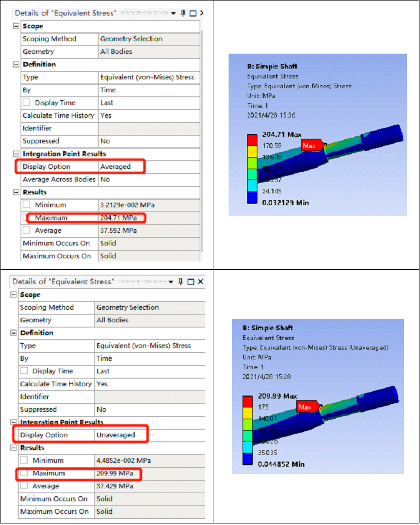Screen dimensions: 420x525
Task: Click Geometry All Bodies cell in Averaged panel
Action: pyautogui.click(x=149, y=52)
